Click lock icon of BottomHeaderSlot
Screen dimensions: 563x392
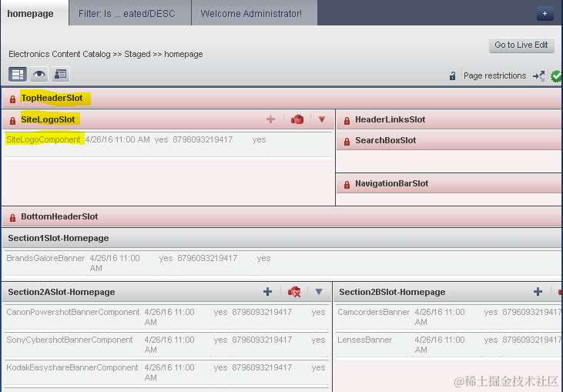12,217
